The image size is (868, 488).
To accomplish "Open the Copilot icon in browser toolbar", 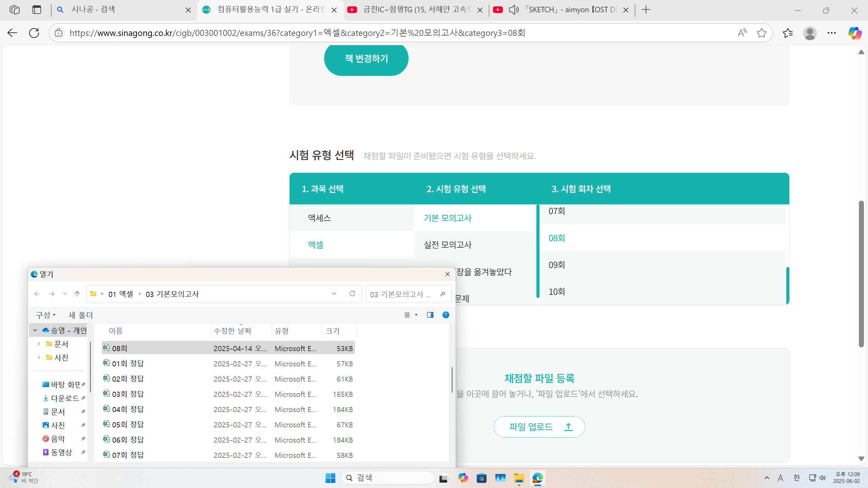I will 854,33.
